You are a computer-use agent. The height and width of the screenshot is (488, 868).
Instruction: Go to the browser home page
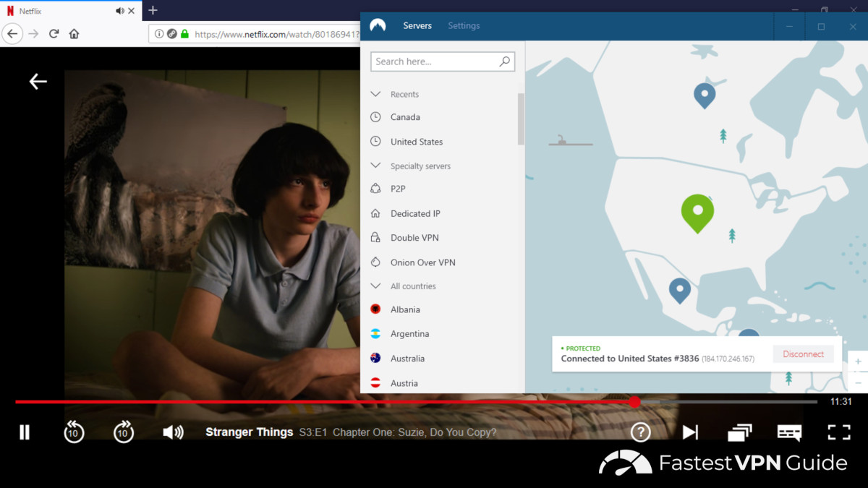coord(74,33)
